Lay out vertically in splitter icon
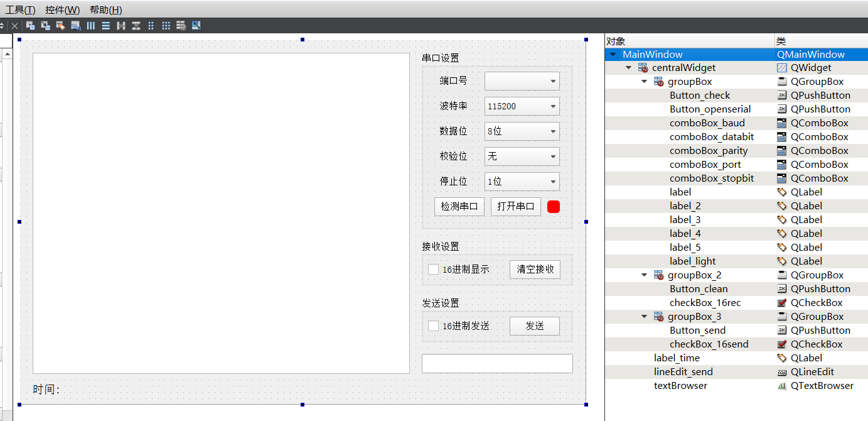This screenshot has height=421, width=868. 136,26
